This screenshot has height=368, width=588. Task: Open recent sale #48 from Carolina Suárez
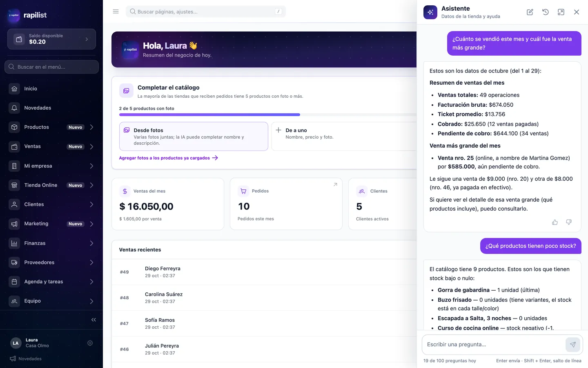[264, 298]
